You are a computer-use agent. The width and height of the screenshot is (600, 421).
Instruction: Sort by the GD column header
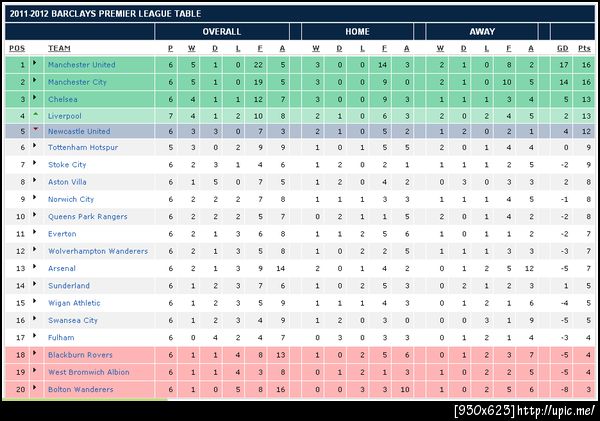coord(563,49)
